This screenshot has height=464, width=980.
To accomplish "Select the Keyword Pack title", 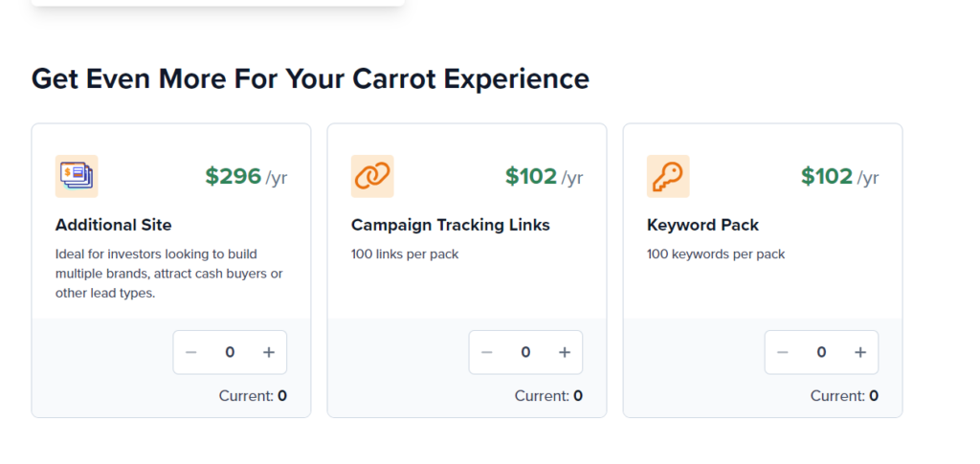I will (702, 225).
